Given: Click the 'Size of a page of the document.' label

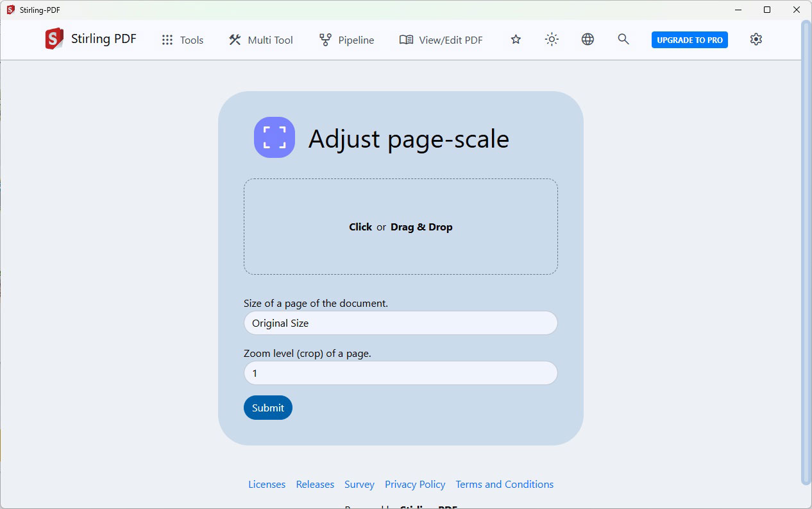Looking at the screenshot, I should point(316,303).
